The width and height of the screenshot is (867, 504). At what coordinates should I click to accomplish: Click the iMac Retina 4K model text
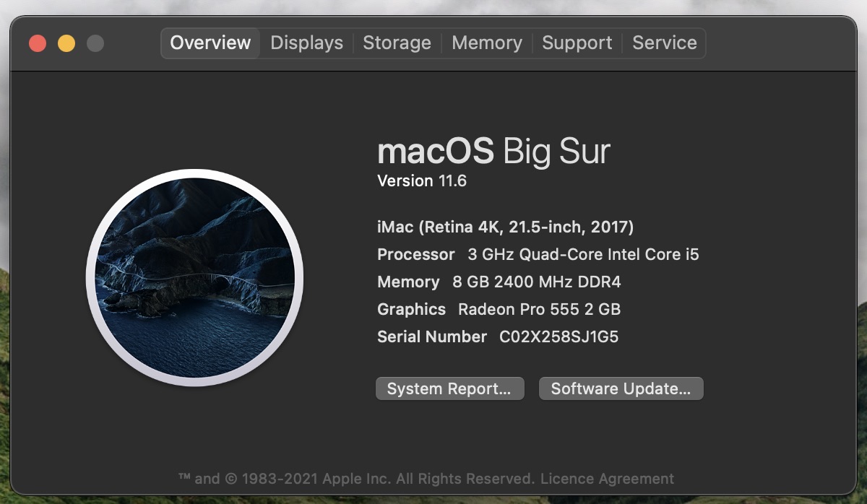[x=505, y=227]
